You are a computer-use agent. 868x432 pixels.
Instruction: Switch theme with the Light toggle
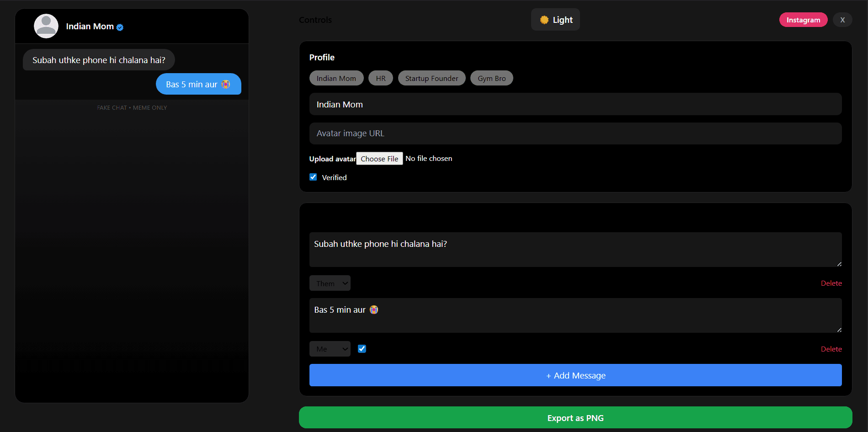(555, 20)
